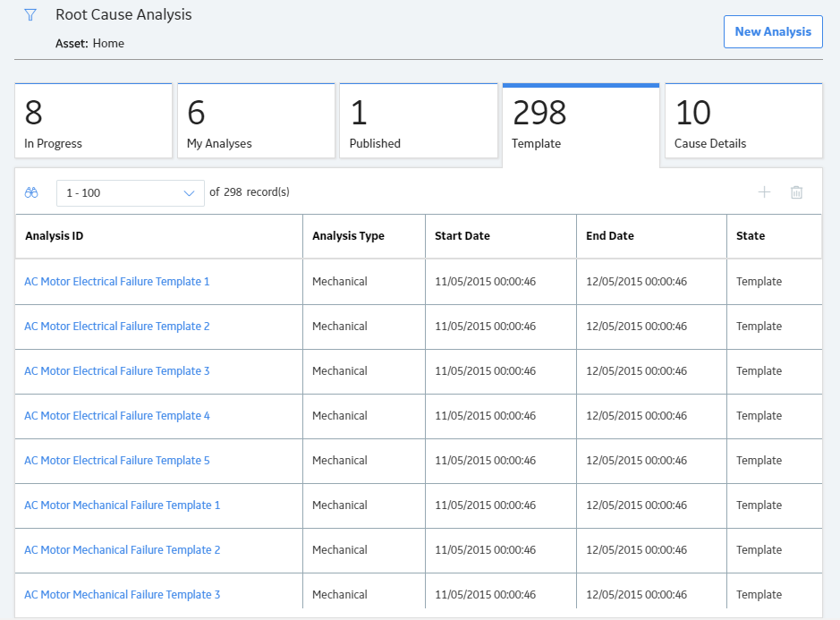Screen dimensions: 840x620
Task: Click Mechanical type in Electrical Failure Template 1 row
Action: tap(340, 281)
